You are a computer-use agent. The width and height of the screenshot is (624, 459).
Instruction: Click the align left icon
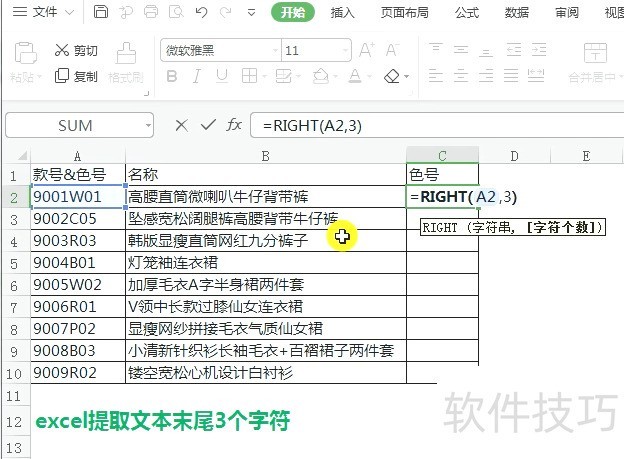436,75
